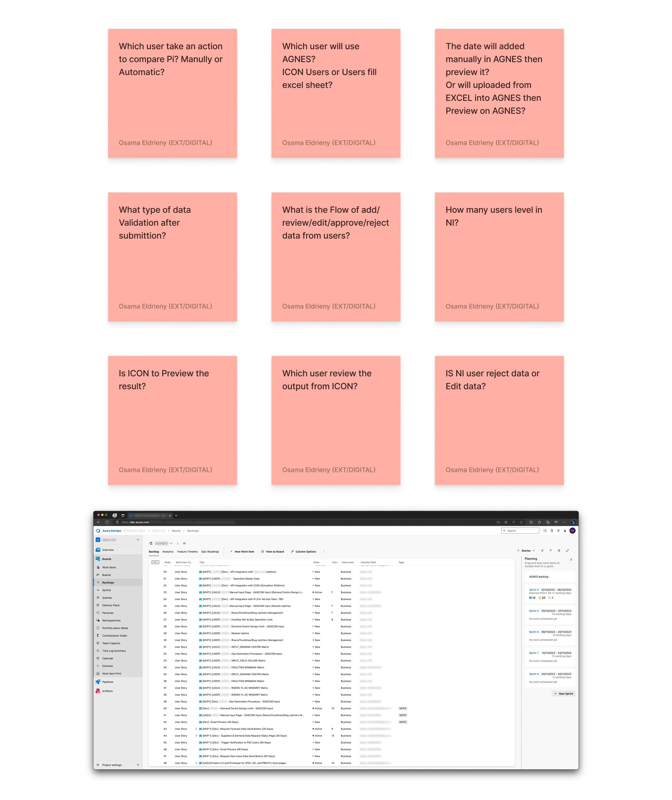Open the team selector chevron dropdown
672x800 pixels.
point(171,543)
